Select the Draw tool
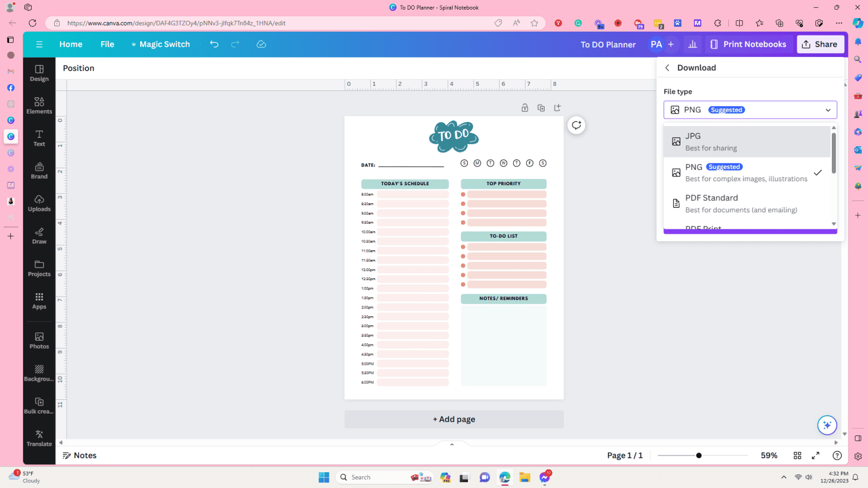Screen dimensions: 868x488 [x=39, y=236]
